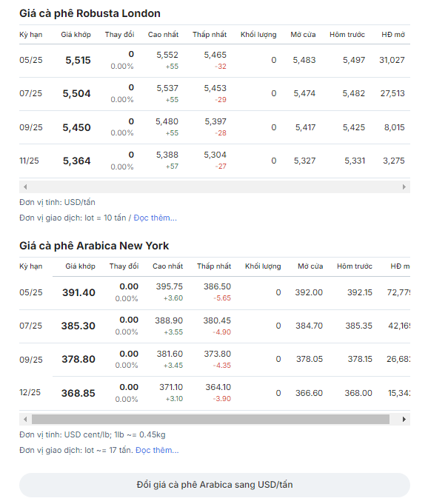Select Robusta 11/25 contract price 5,364
428x504 pixels.
pyautogui.click(x=76, y=161)
